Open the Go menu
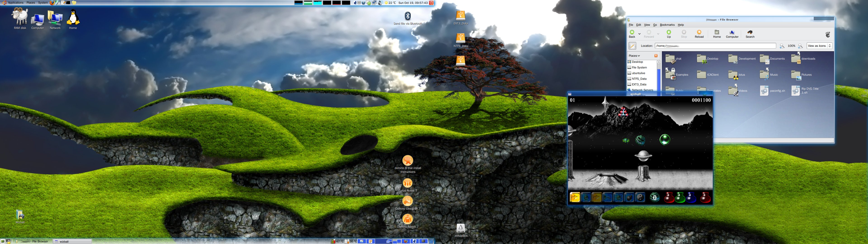 point(655,25)
